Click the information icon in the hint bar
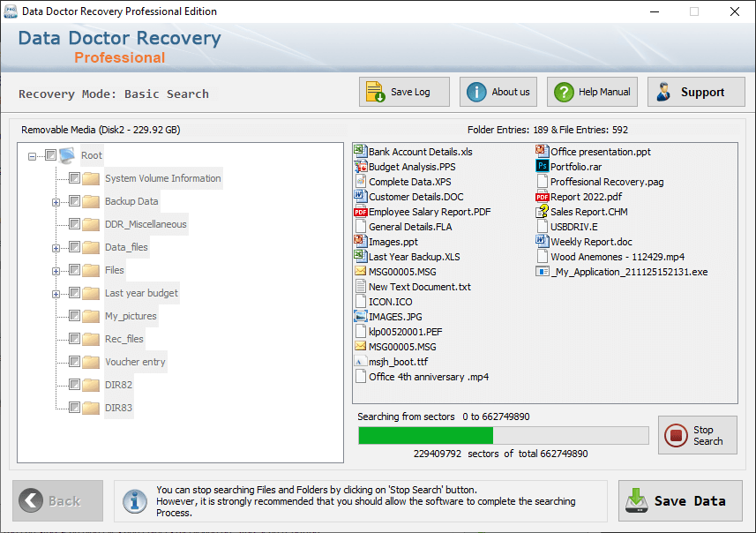Image resolution: width=756 pixels, height=533 pixels. (135, 501)
